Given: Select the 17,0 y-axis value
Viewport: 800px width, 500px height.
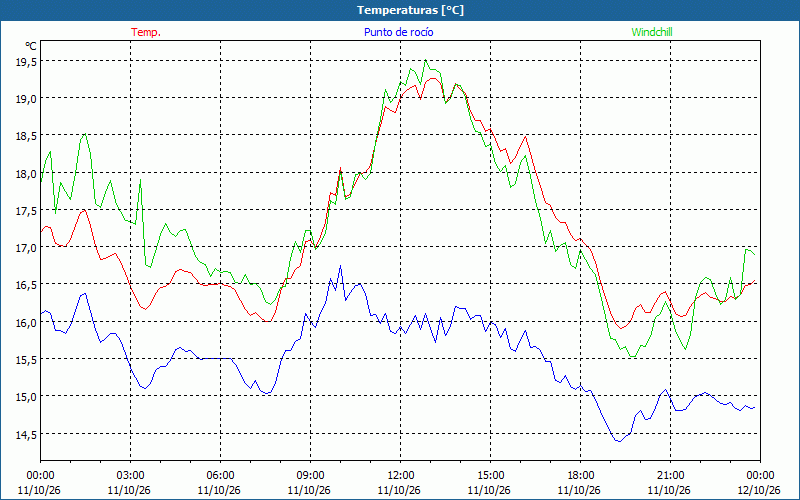Looking at the screenshot, I should 26,247.
